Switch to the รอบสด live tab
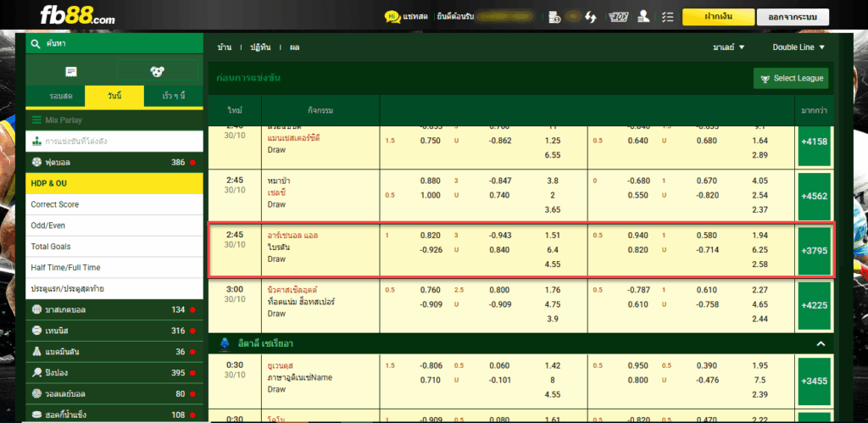The image size is (868, 423). point(55,97)
